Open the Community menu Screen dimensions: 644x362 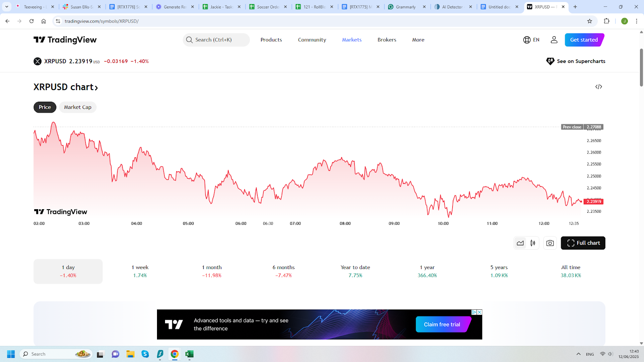[312, 40]
